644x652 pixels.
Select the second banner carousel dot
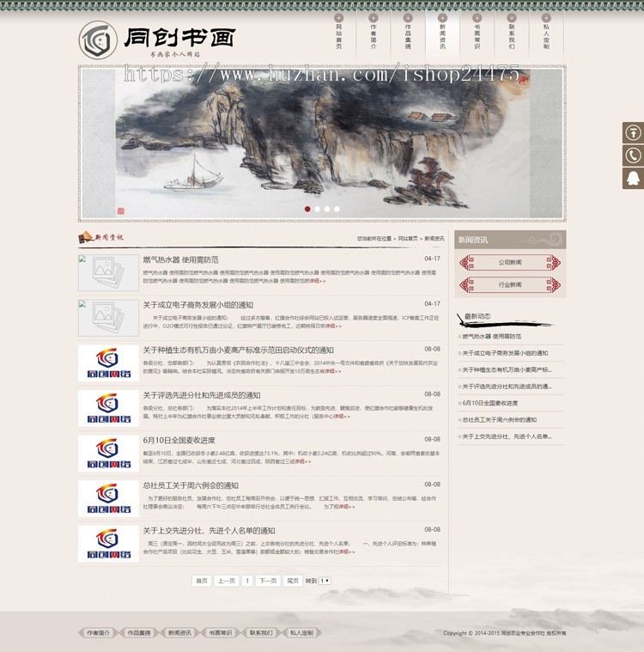pos(317,209)
